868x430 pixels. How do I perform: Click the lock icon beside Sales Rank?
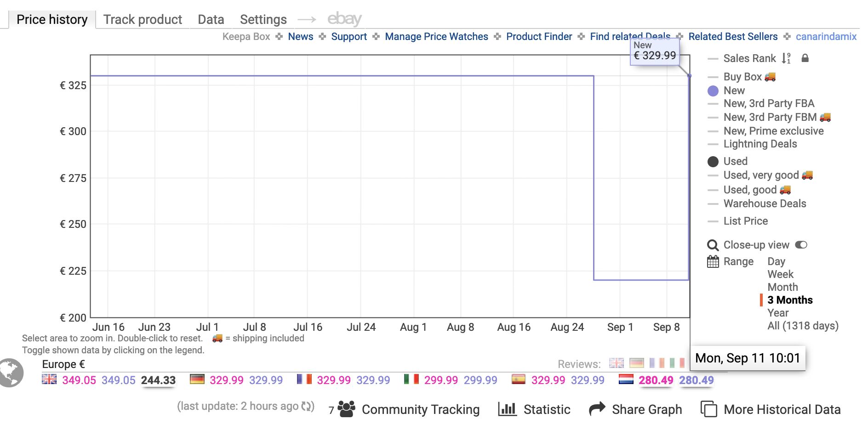805,58
